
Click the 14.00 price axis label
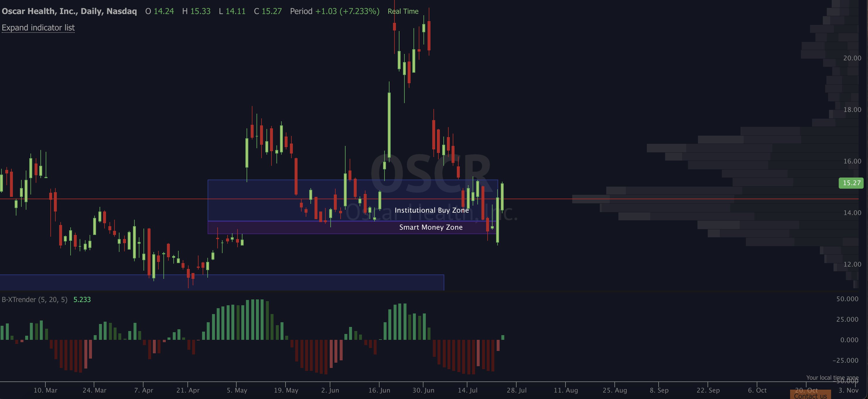point(852,213)
